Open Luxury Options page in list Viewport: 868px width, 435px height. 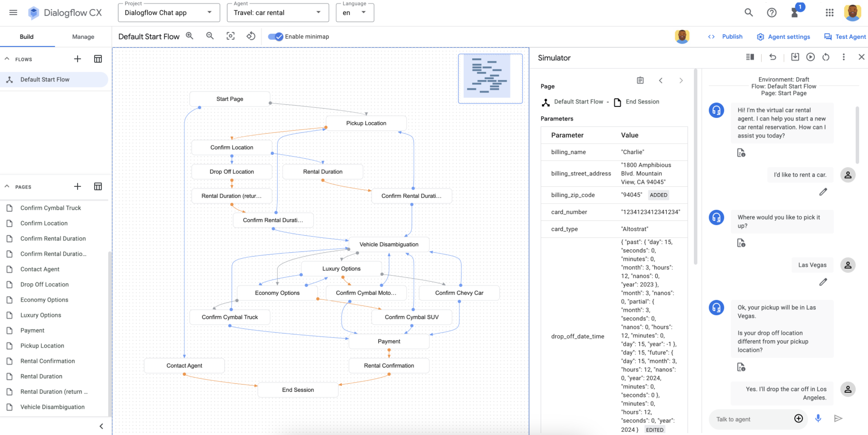pos(54,315)
